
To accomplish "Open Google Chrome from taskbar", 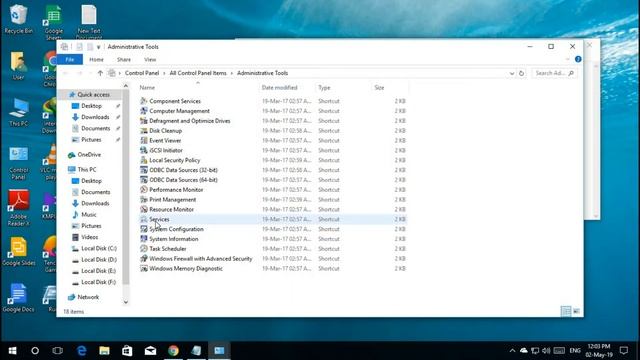I will (173, 351).
